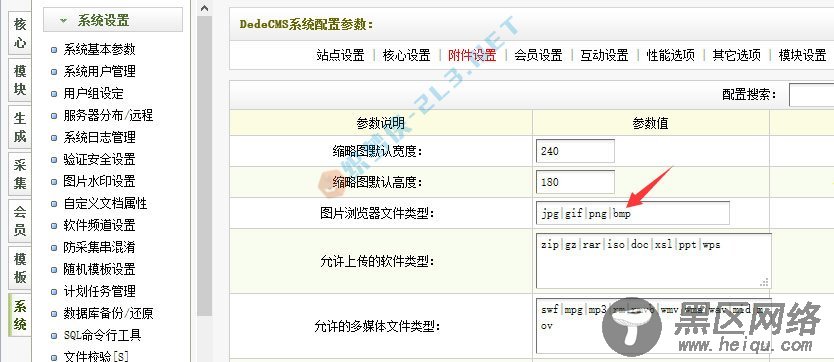Open 计划任务管理 in the sidebar
This screenshot has width=834, height=362.
pyautogui.click(x=99, y=291)
